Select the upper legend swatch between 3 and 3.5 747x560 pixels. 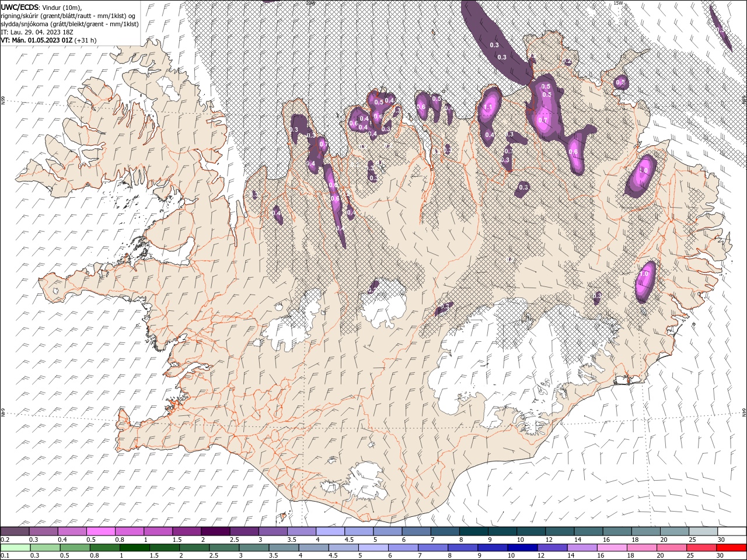click(x=273, y=531)
